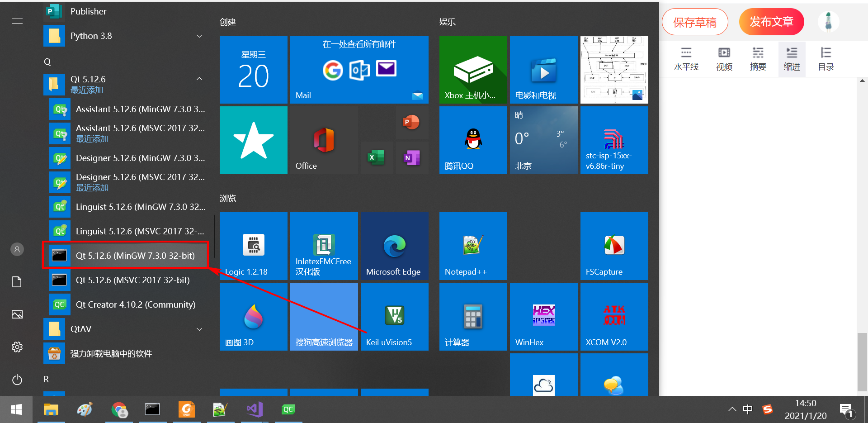Open the 腾讯QQ tile
Image resolution: width=868 pixels, height=423 pixels.
473,140
